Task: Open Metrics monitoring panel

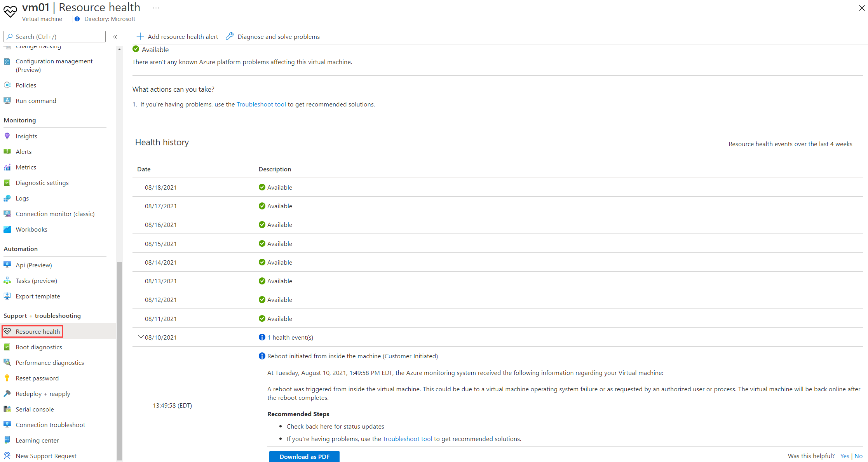Action: (x=25, y=167)
